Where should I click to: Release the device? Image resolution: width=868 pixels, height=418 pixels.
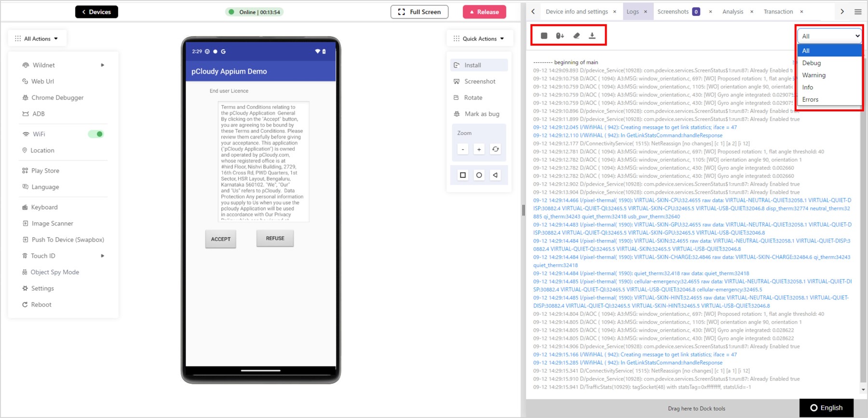tap(484, 12)
